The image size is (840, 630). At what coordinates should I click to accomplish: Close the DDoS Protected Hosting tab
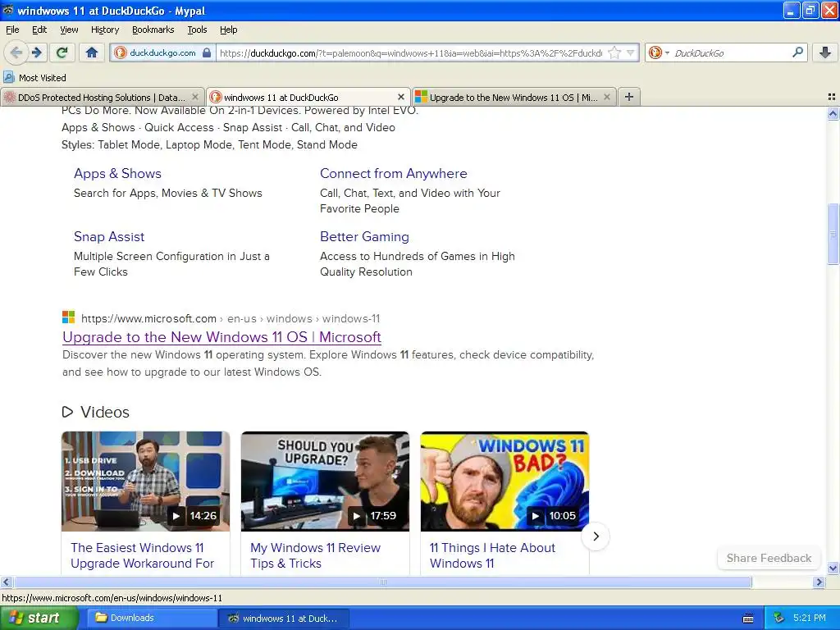[x=195, y=97]
